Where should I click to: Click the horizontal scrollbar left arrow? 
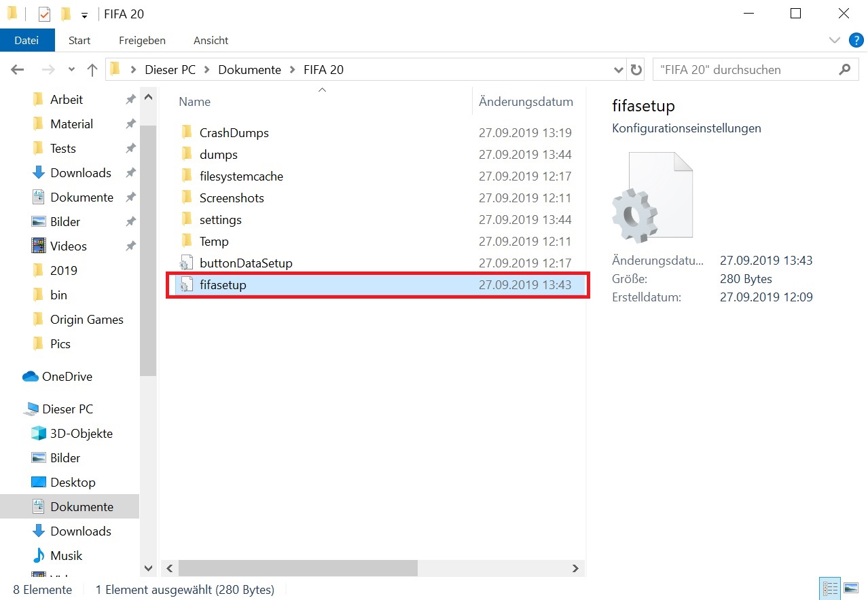click(170, 568)
